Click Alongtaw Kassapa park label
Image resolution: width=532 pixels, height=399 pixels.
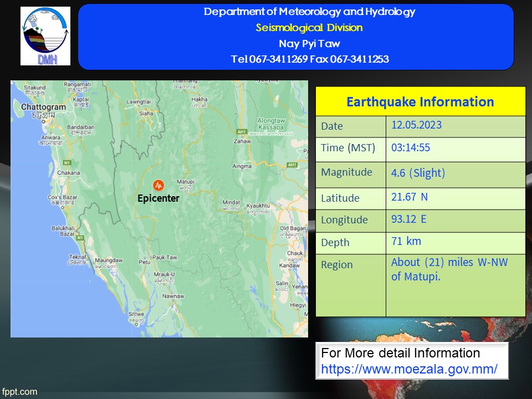coord(271,124)
